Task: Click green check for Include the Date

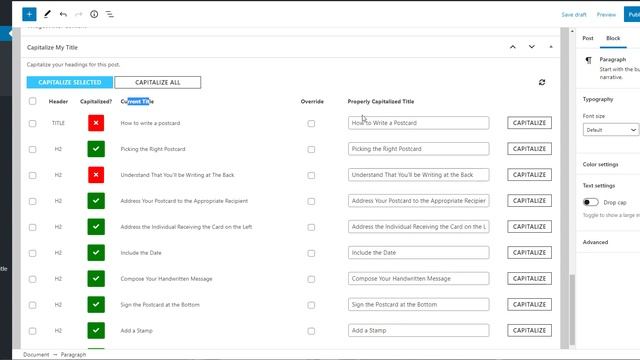Action: 96,253
